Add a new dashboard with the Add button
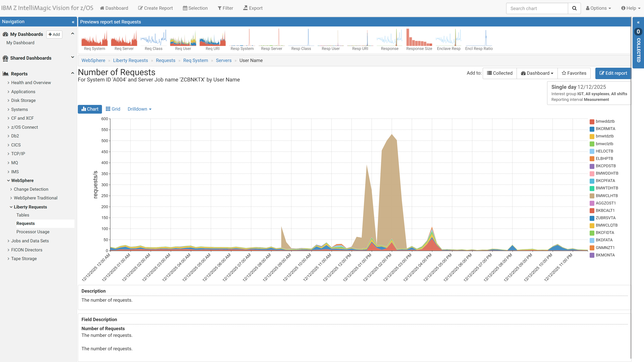Screen dimensions: 644x362 click(54, 34)
